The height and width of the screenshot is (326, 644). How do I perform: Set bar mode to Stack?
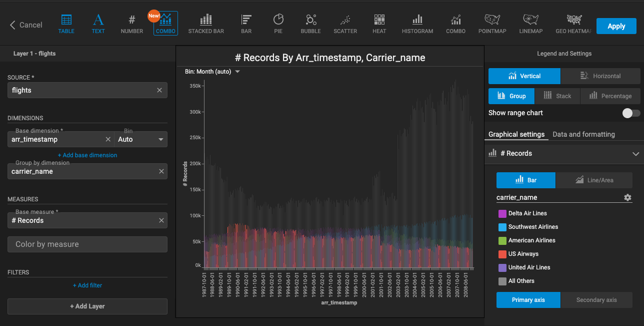pos(557,96)
